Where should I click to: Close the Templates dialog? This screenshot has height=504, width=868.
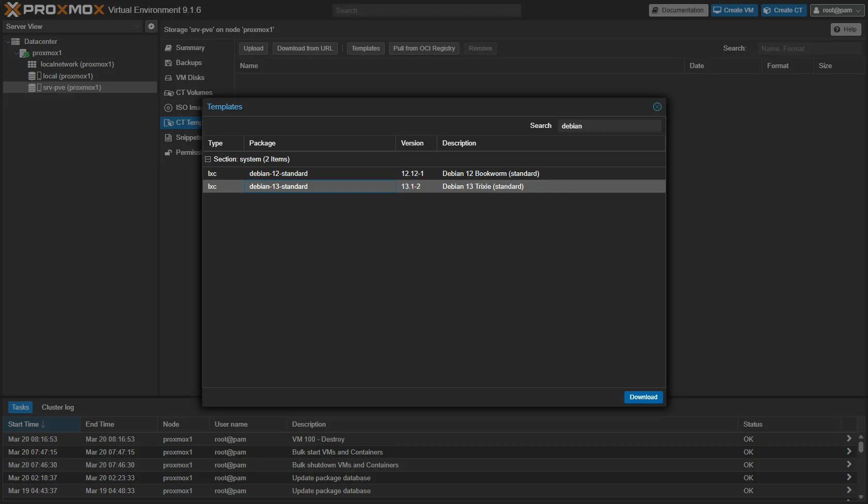pos(657,107)
